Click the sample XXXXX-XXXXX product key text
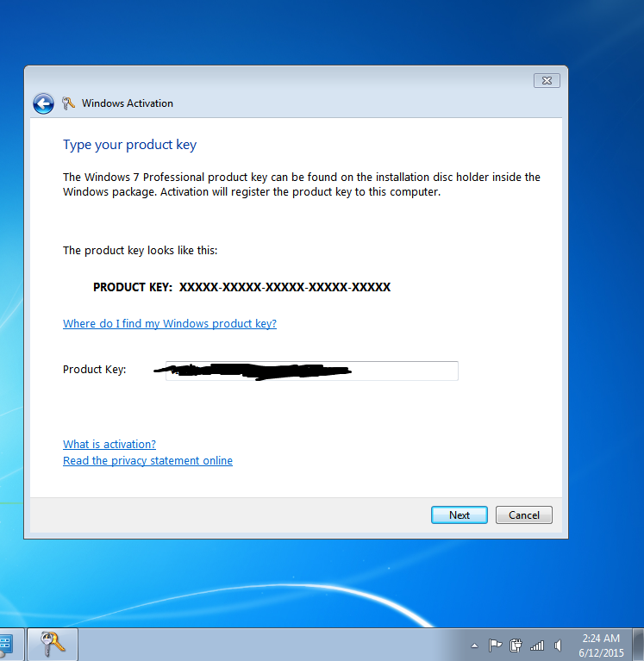 pyautogui.click(x=284, y=287)
